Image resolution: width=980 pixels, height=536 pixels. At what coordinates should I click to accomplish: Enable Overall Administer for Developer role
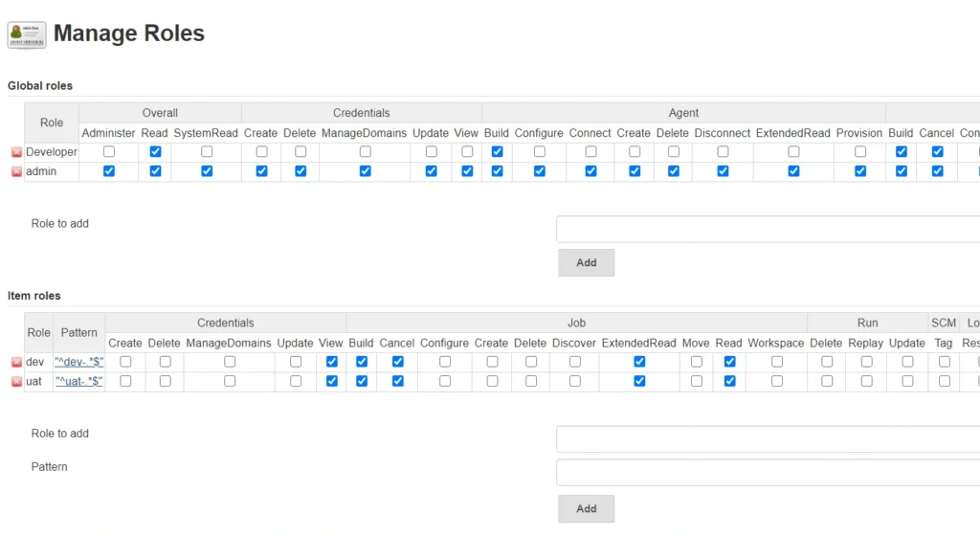click(x=109, y=151)
